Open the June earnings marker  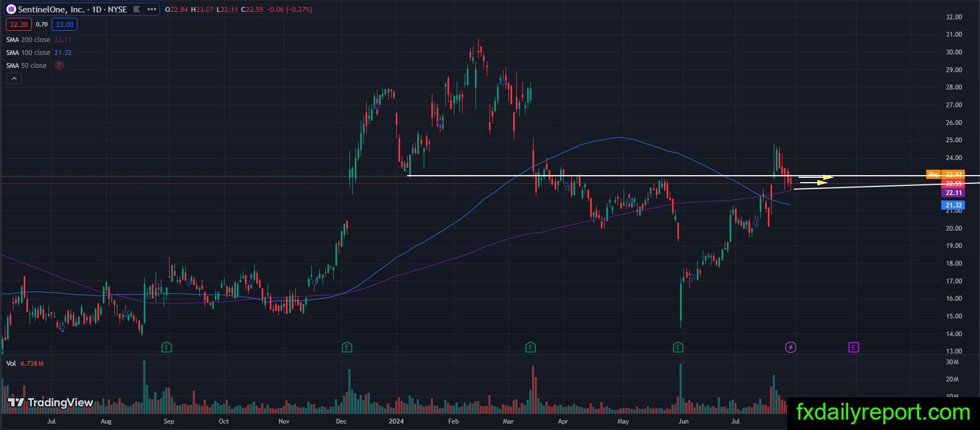(x=678, y=348)
